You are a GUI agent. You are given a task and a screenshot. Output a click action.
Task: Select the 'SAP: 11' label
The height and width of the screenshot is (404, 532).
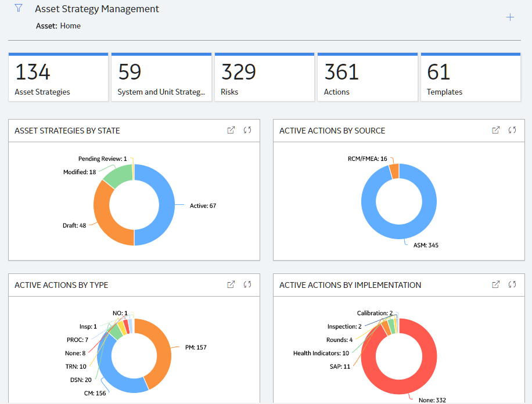pos(340,366)
